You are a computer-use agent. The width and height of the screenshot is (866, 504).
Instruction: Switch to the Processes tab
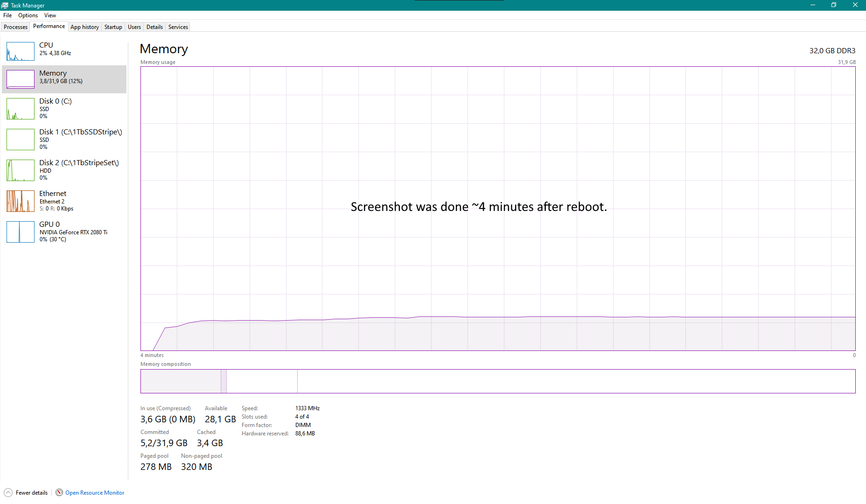15,27
